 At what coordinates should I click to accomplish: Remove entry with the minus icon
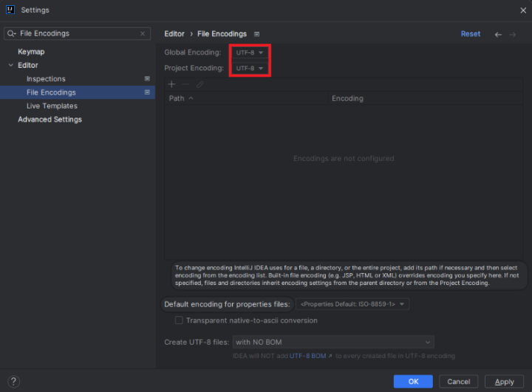tap(185, 84)
